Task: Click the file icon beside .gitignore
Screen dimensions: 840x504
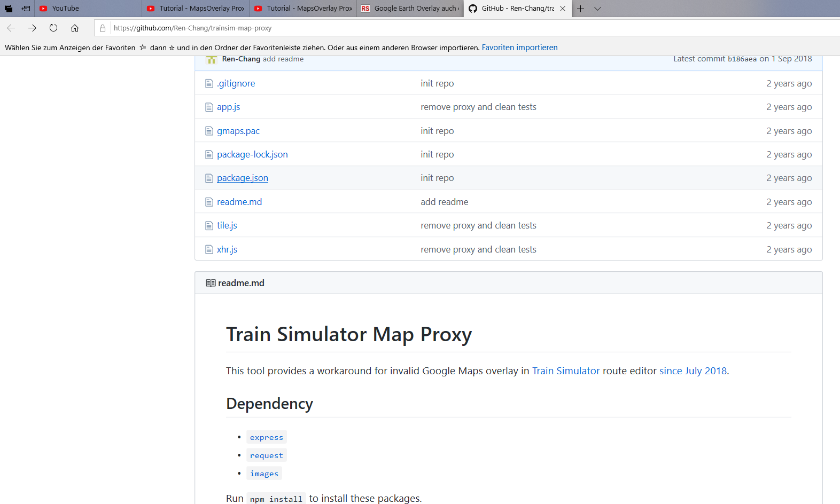Action: tap(209, 84)
